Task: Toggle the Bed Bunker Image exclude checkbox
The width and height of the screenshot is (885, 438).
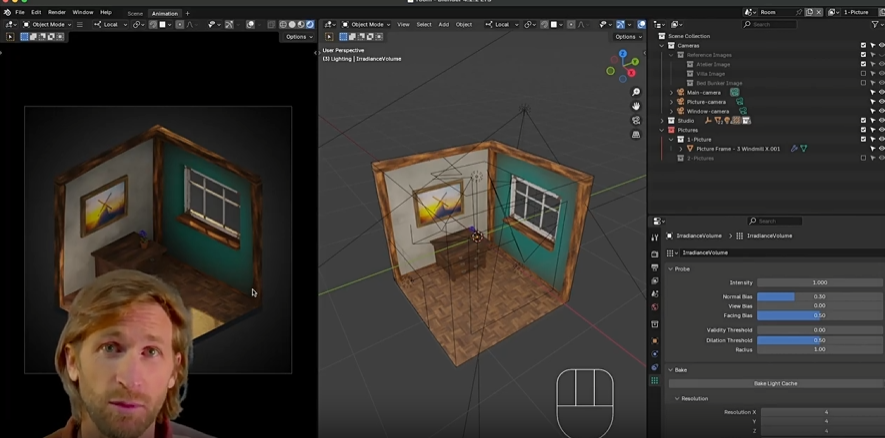Action: (863, 83)
